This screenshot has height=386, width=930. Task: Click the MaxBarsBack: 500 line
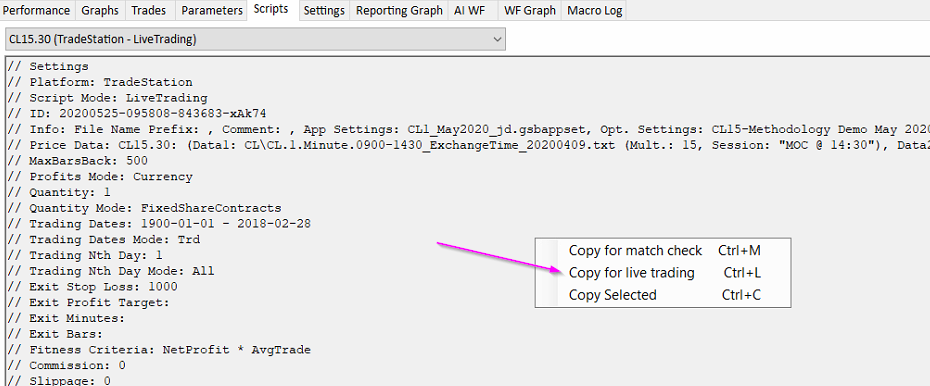tap(78, 161)
